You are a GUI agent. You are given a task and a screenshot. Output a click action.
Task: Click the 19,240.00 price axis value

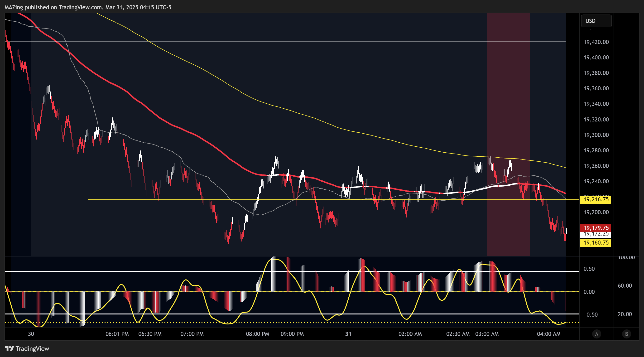click(x=596, y=181)
